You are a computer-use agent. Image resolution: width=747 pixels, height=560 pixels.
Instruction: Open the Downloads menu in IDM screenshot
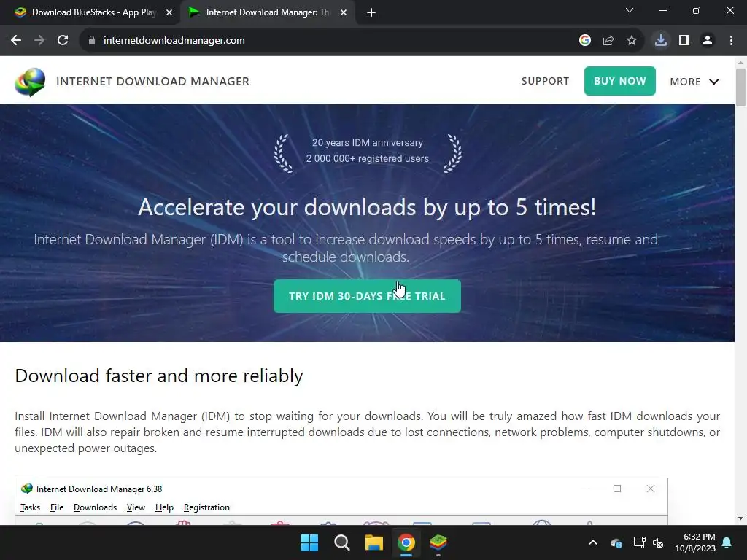(95, 507)
